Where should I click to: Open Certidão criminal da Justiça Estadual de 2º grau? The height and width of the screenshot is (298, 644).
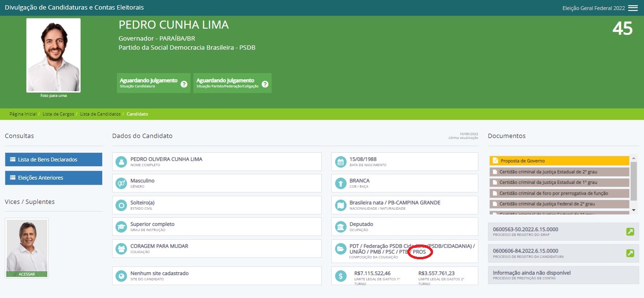point(560,171)
